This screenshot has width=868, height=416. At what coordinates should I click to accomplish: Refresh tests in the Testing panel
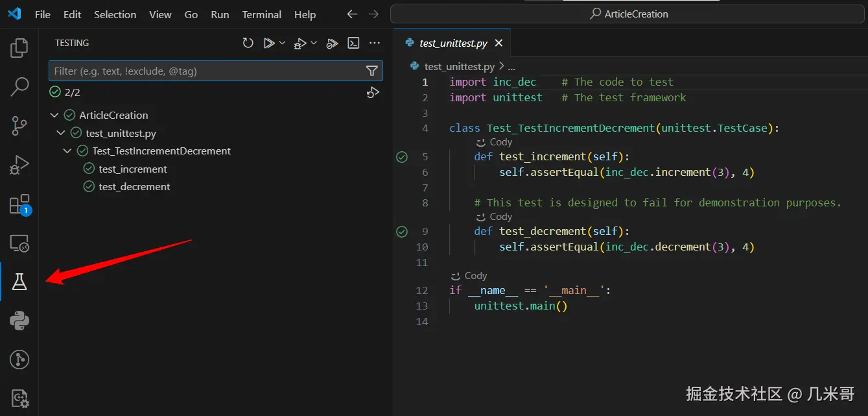pos(248,43)
